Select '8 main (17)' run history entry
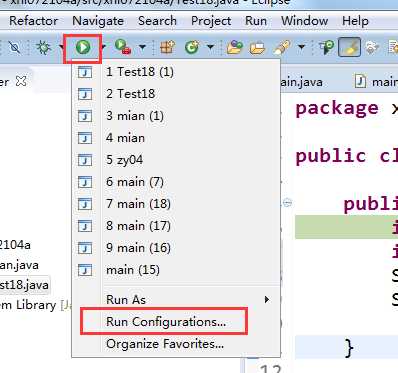Viewport: 398px width, 373px height. click(176, 226)
